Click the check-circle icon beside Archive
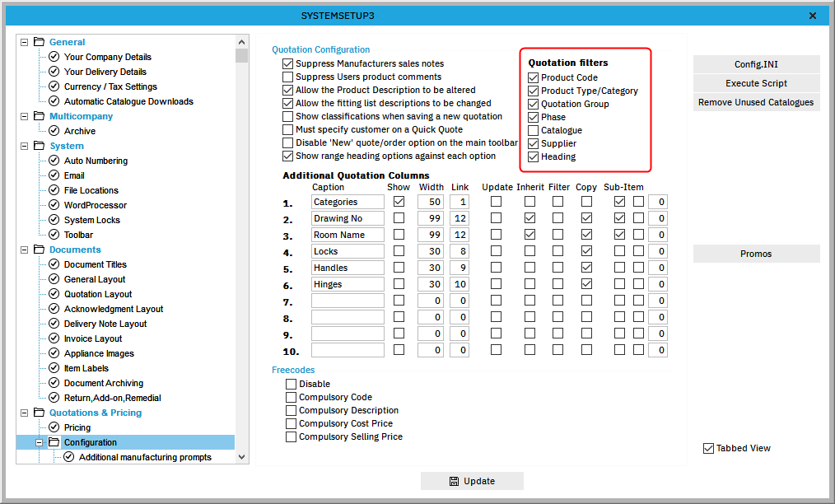This screenshot has height=504, width=835. [x=54, y=130]
